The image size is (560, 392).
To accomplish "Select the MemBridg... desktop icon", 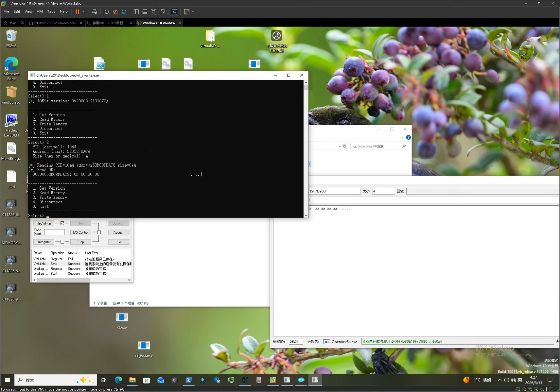I will (11, 152).
